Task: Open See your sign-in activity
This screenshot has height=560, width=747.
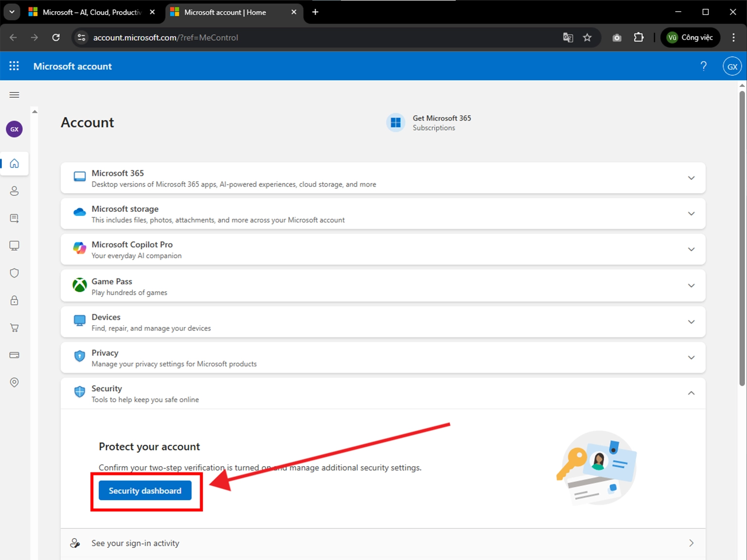Action: point(135,543)
